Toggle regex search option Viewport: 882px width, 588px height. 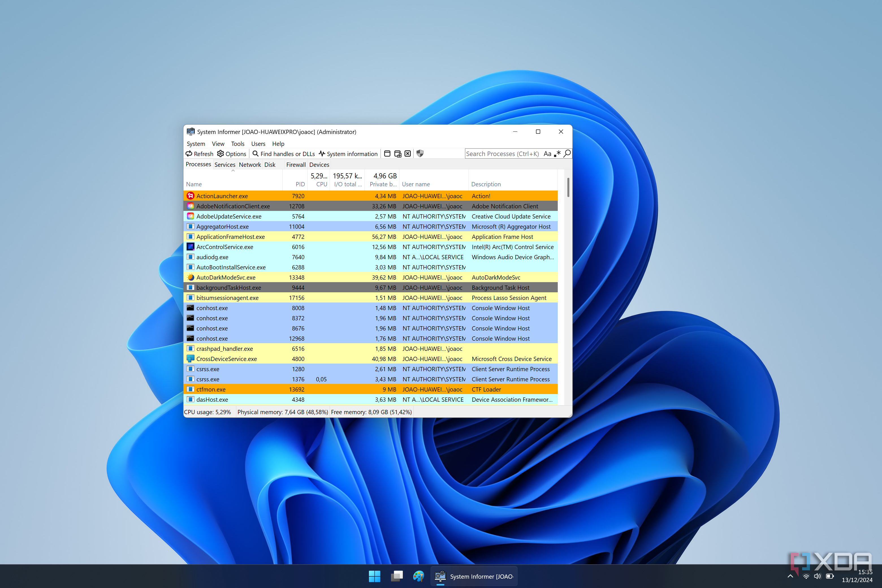557,154
